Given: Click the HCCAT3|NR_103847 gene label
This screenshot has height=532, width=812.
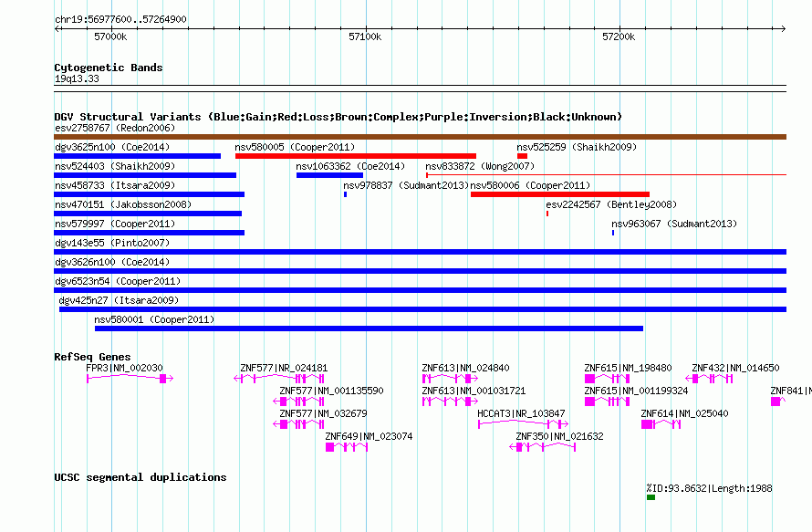Looking at the screenshot, I should coord(522,413).
